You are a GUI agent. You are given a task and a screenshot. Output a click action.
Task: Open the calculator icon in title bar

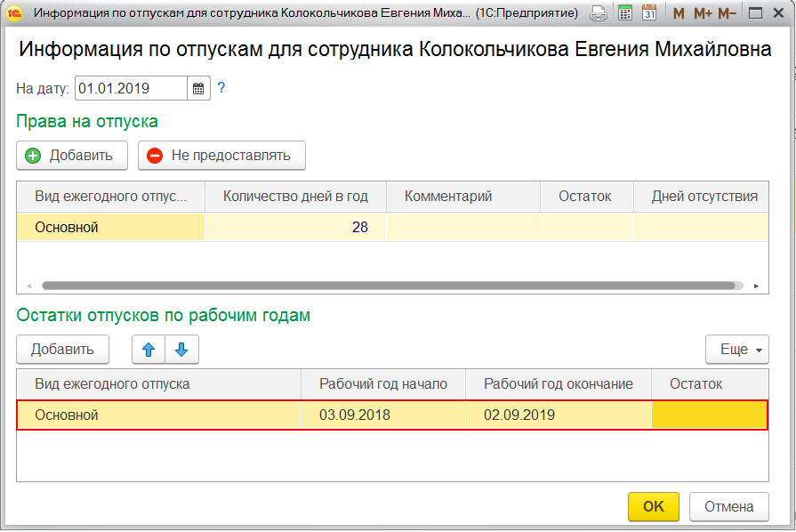pyautogui.click(x=625, y=13)
